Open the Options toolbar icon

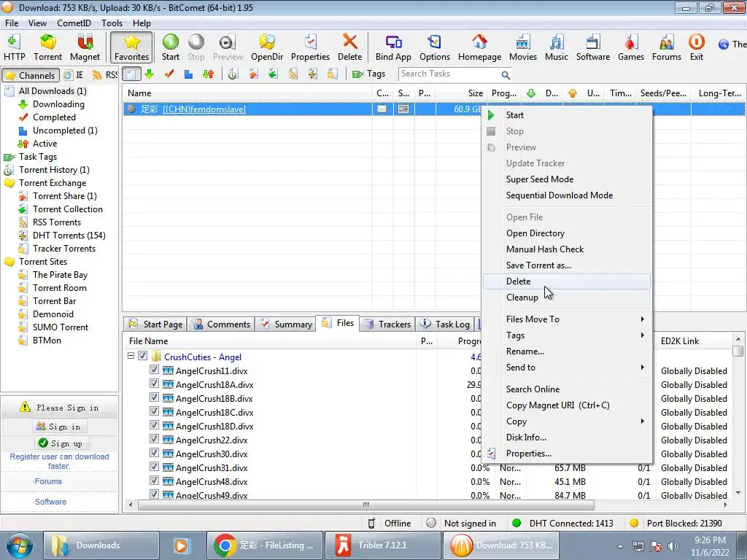coord(435,47)
